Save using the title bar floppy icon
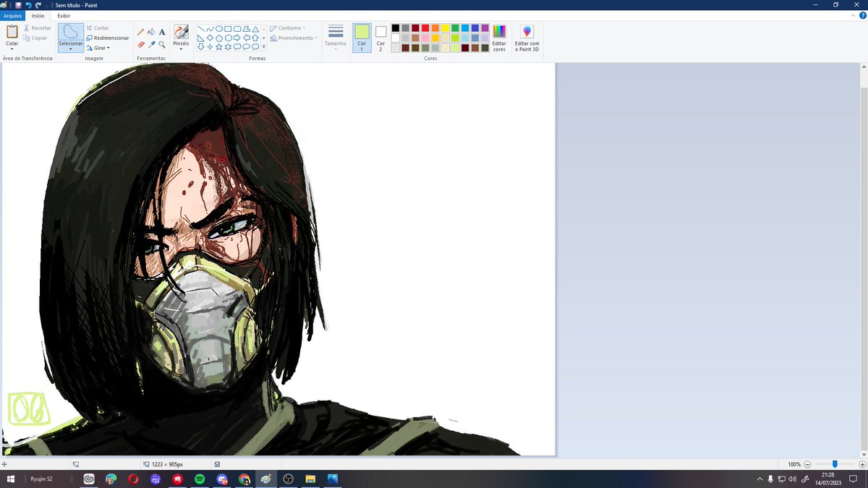 click(18, 4)
